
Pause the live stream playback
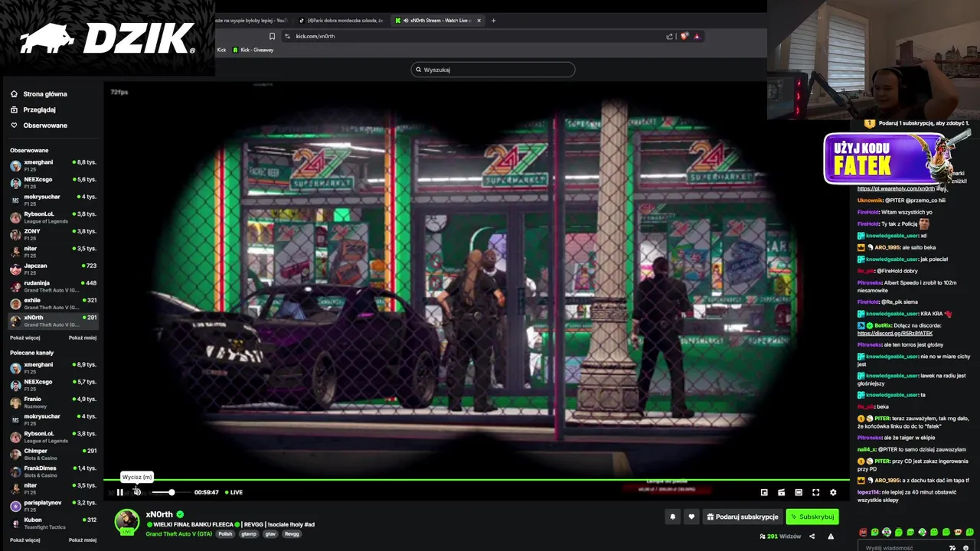119,492
